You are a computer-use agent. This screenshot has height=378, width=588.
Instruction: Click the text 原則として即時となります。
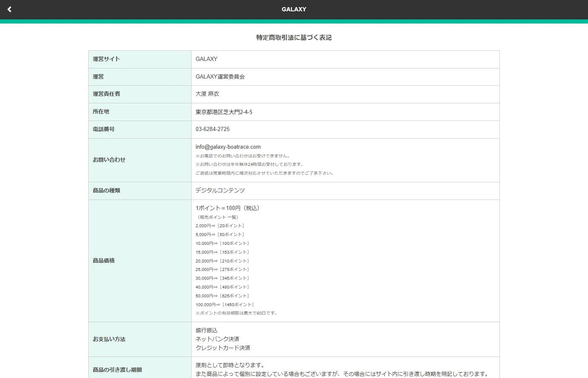pos(230,365)
